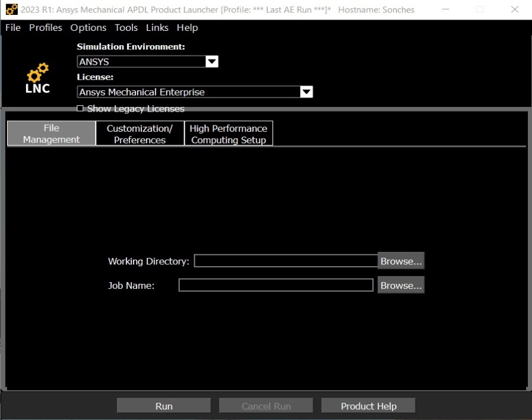Open the Tools menu
Image resolution: width=532 pixels, height=420 pixels.
pos(126,27)
